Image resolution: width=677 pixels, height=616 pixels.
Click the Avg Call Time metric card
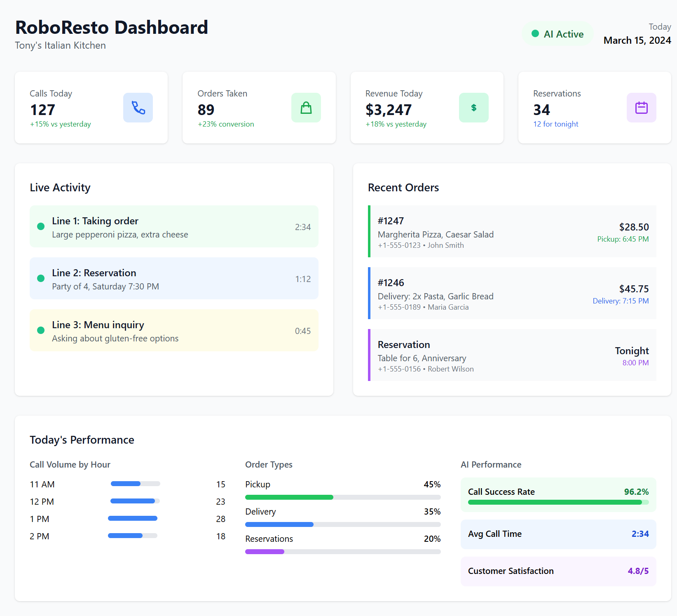point(558,534)
